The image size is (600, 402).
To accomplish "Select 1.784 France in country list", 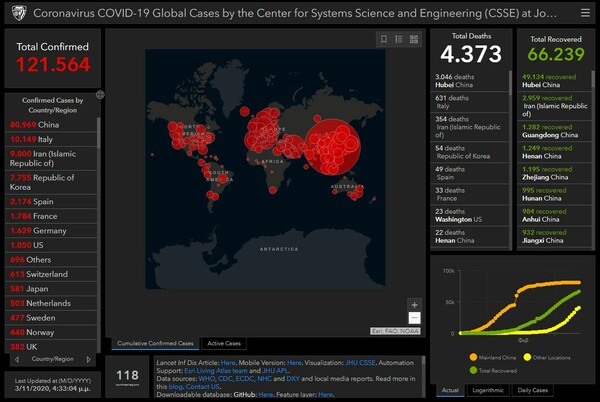I will (x=51, y=216).
